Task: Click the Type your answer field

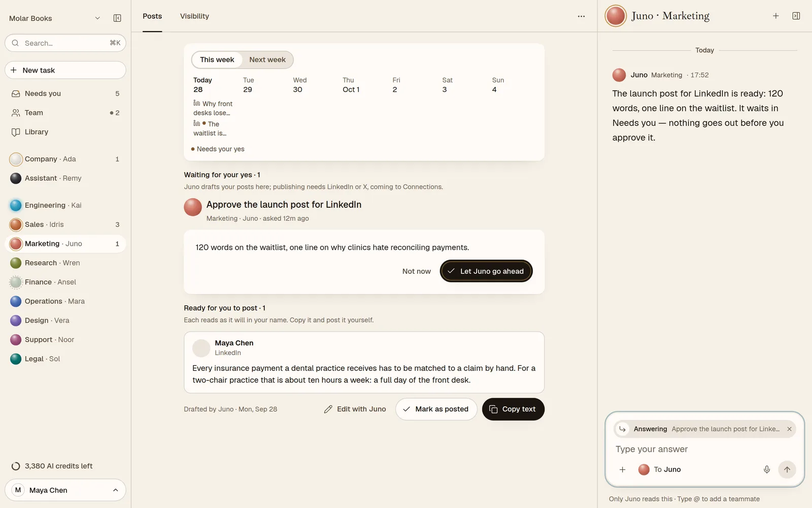Action: click(704, 449)
